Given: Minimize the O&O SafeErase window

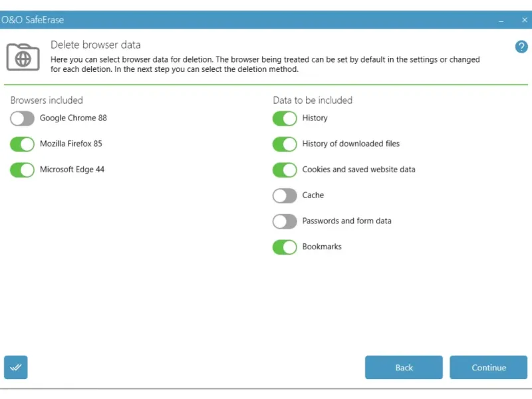Looking at the screenshot, I should (x=501, y=21).
